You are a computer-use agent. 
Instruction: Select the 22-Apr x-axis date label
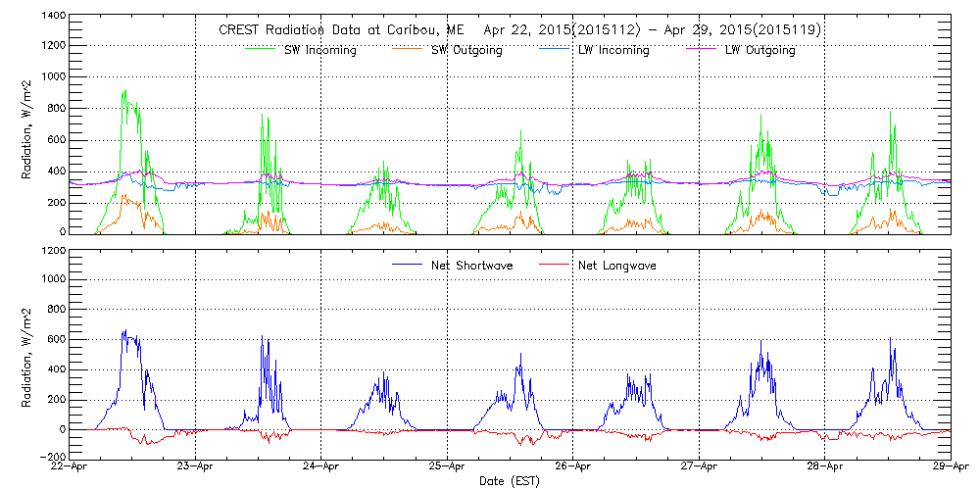71,467
